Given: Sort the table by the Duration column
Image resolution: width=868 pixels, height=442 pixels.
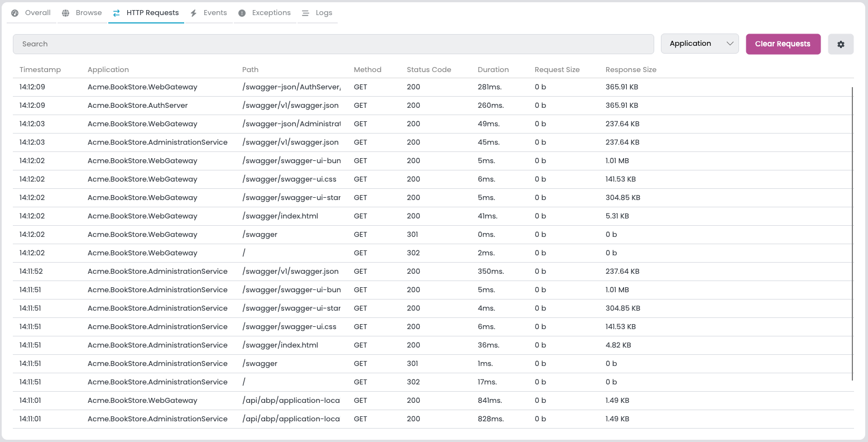Looking at the screenshot, I should (493, 69).
